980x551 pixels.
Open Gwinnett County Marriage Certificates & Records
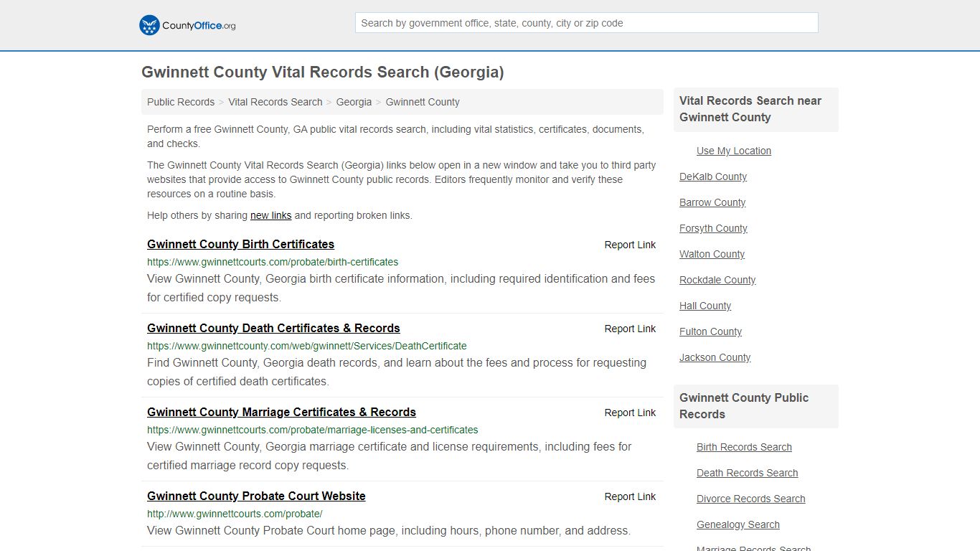coord(281,412)
